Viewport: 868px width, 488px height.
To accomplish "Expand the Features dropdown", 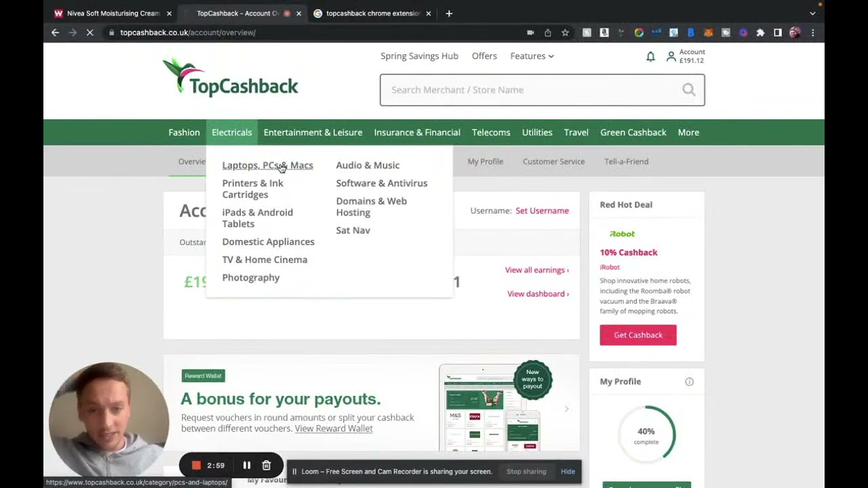I will coord(532,56).
